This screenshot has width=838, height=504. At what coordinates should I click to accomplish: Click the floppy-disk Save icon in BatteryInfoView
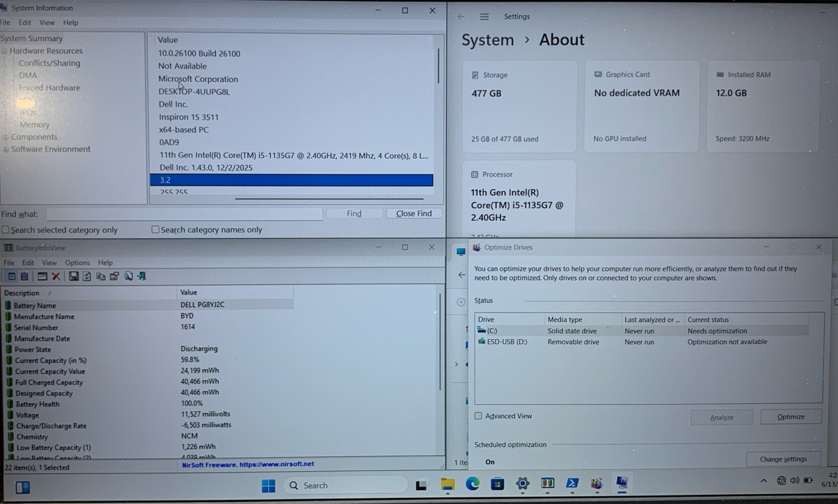pyautogui.click(x=74, y=276)
